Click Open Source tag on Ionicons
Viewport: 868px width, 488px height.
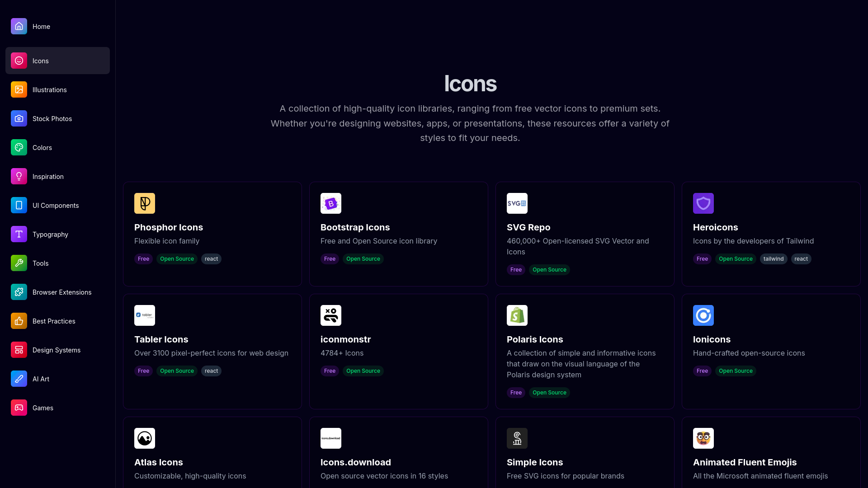click(x=736, y=371)
